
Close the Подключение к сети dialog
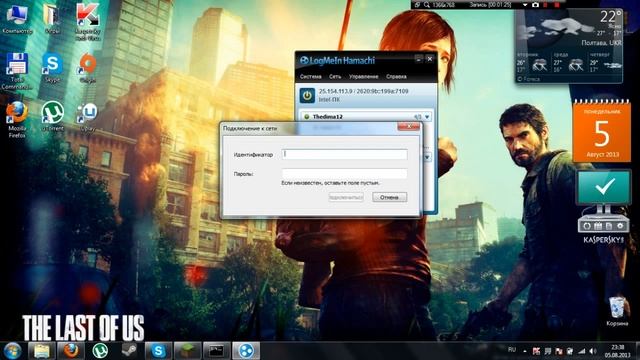pyautogui.click(x=408, y=127)
